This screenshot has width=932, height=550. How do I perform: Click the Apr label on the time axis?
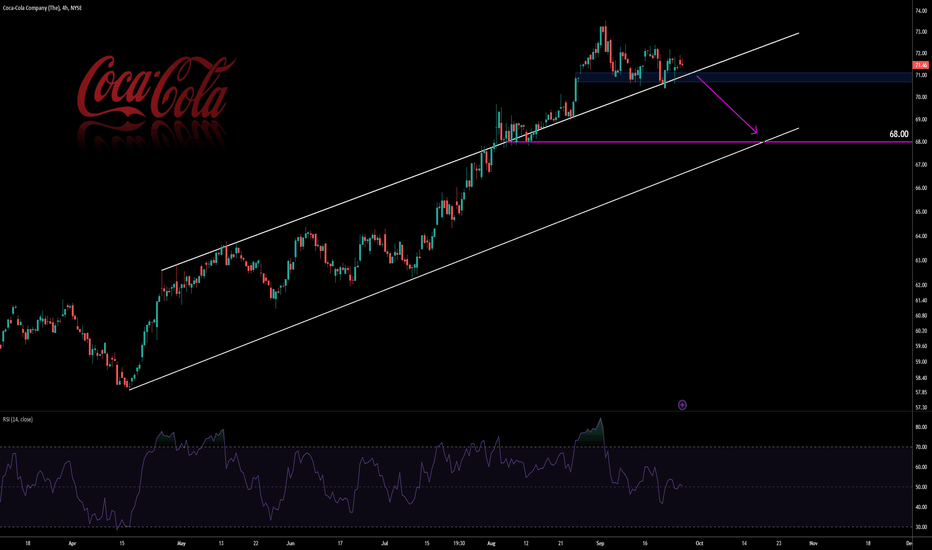pos(73,543)
